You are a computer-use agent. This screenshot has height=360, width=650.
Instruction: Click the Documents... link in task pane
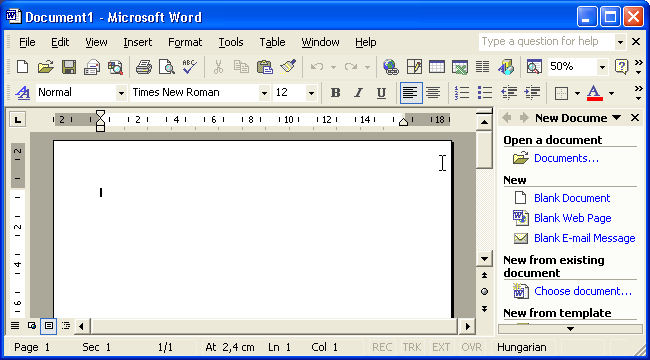(566, 158)
